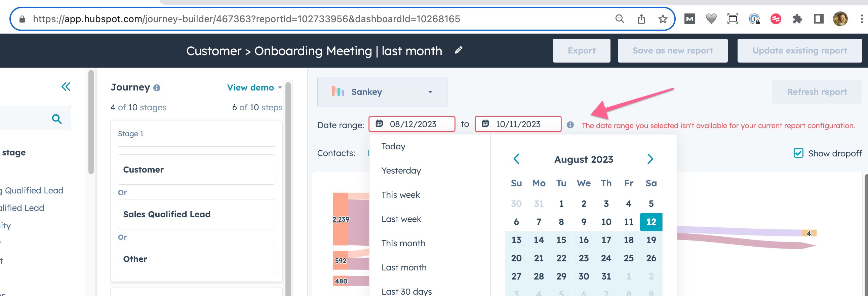The height and width of the screenshot is (296, 868).
Task: Click the Refresh report button
Action: pyautogui.click(x=817, y=92)
